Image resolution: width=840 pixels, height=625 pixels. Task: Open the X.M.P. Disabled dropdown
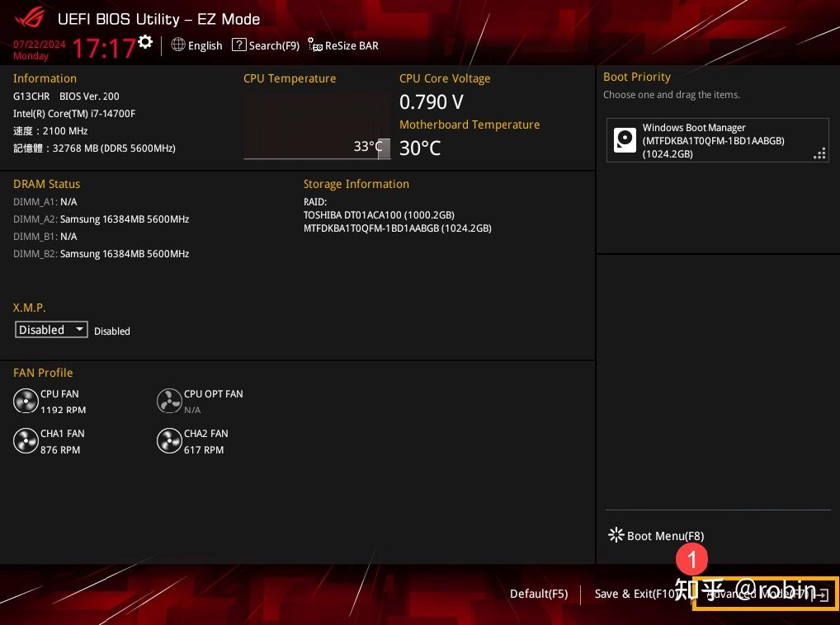point(50,329)
